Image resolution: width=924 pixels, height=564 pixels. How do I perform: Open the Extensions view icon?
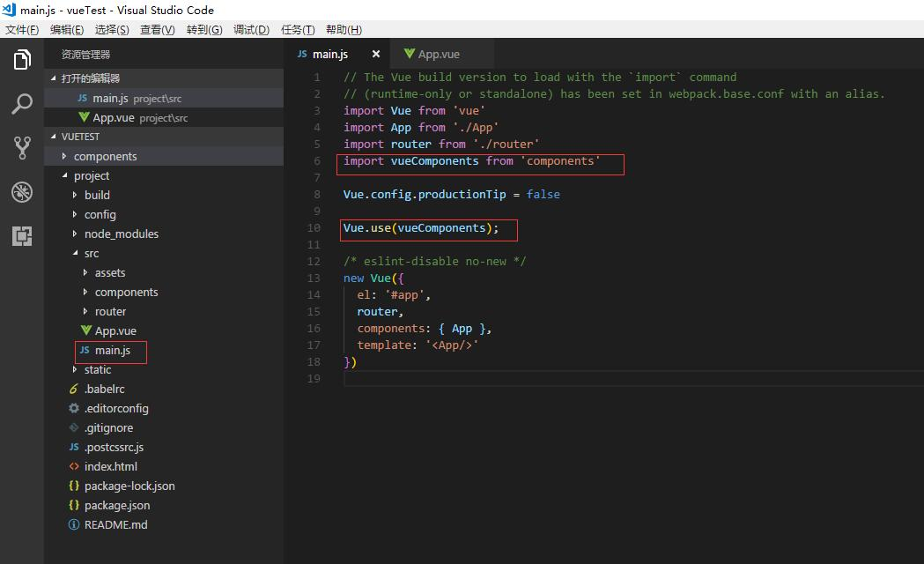click(22, 236)
